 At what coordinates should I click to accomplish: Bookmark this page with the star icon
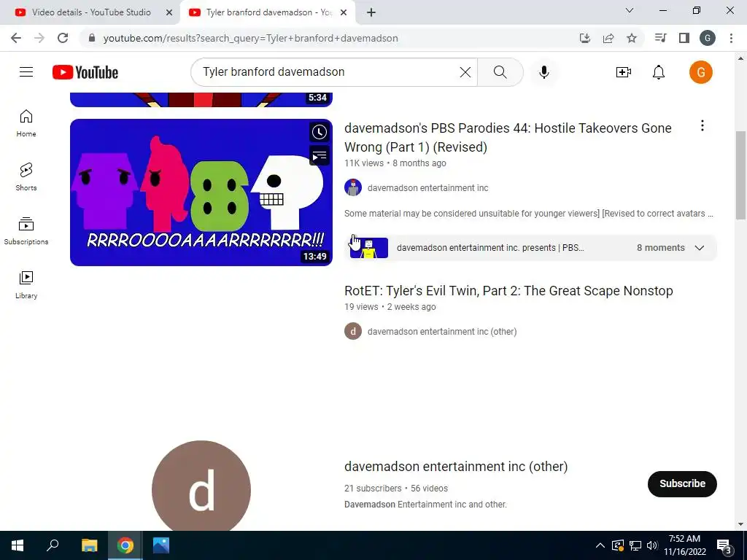click(631, 38)
